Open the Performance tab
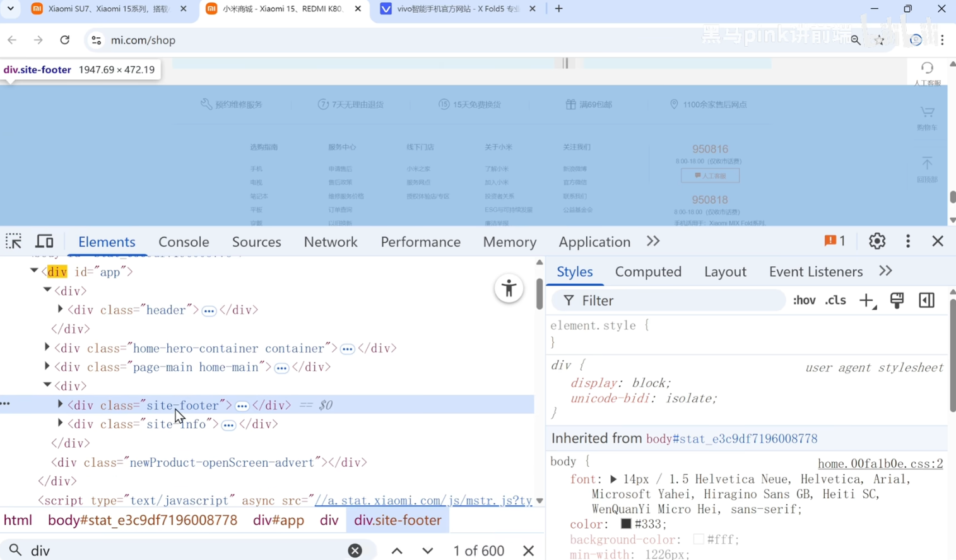Viewport: 956px width, 560px height. click(x=420, y=242)
